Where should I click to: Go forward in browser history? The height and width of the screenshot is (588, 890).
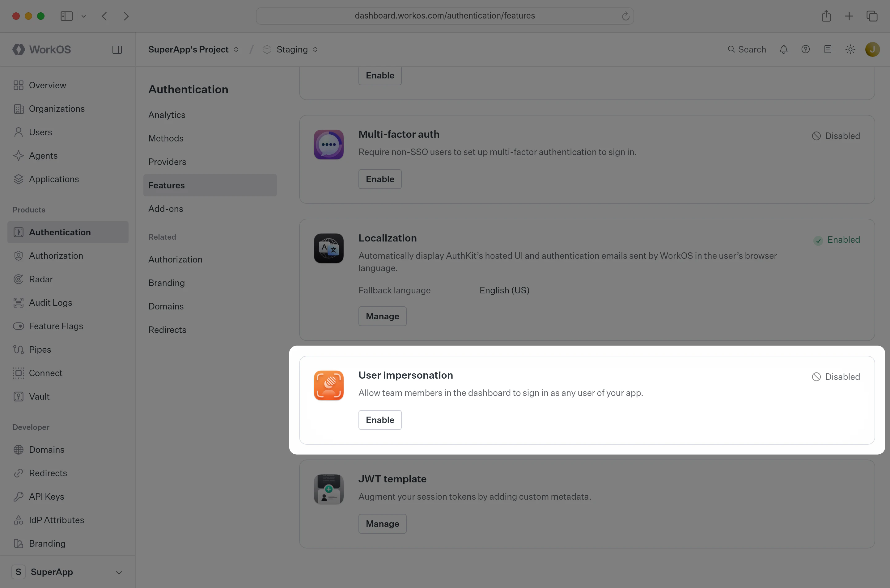[x=126, y=16]
